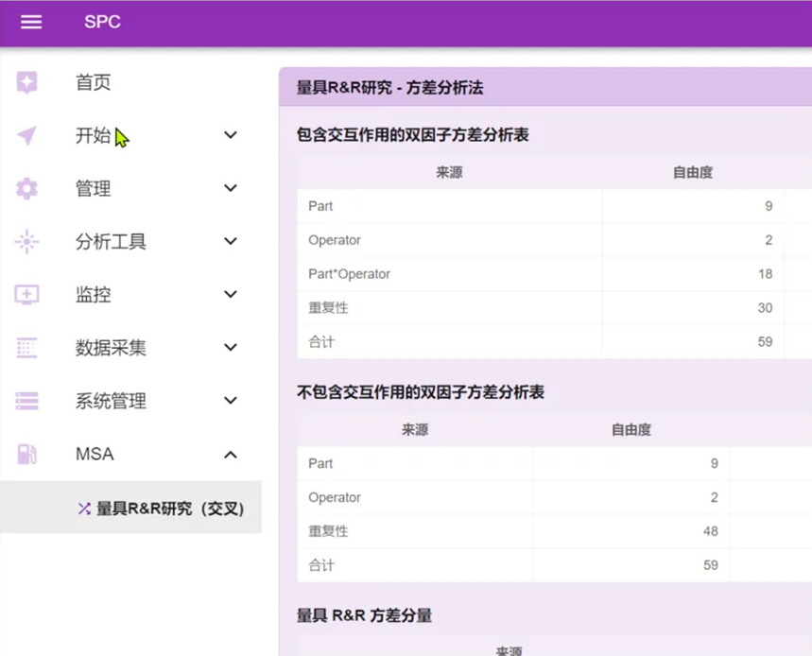Open the 数据采集 sidebar menu

(x=111, y=348)
